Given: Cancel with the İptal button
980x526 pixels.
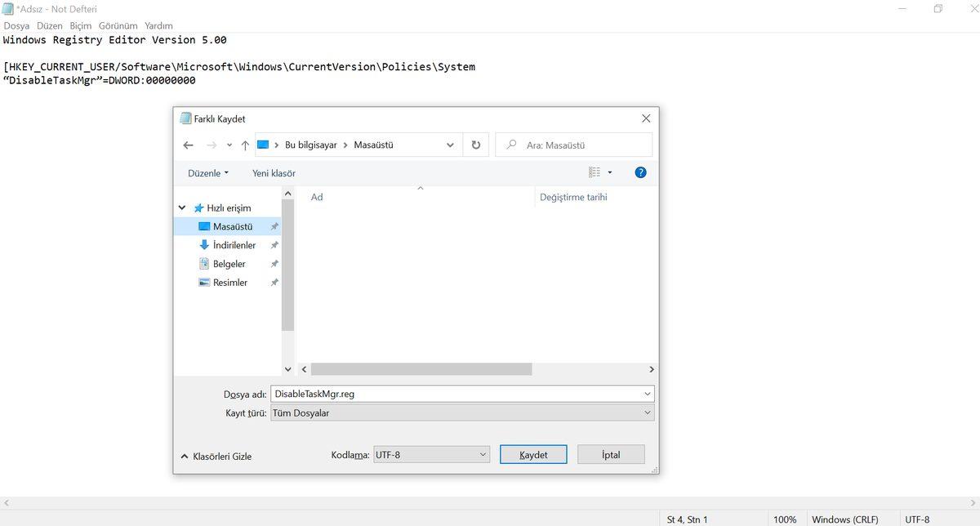Looking at the screenshot, I should tap(611, 455).
